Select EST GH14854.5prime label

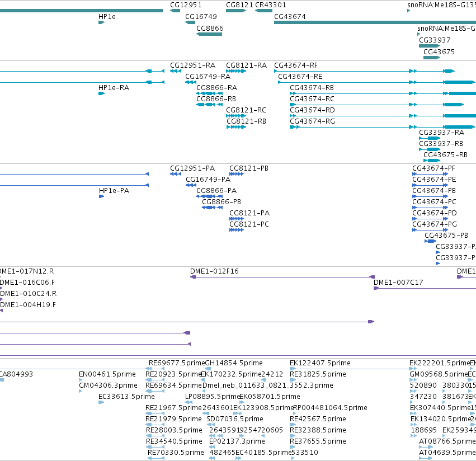[x=234, y=363]
